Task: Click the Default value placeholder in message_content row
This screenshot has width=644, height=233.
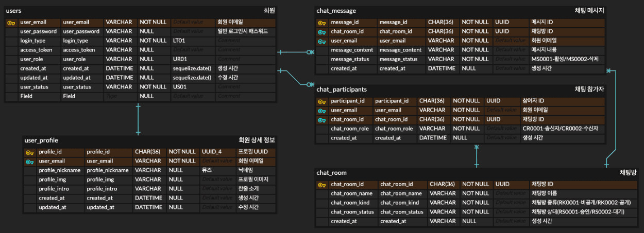Action: (511, 50)
